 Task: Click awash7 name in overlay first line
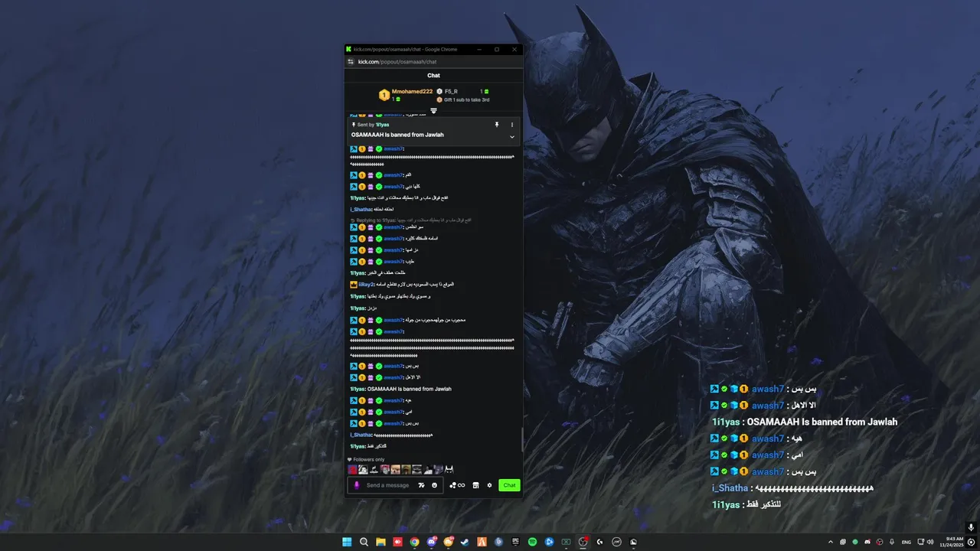pyautogui.click(x=768, y=389)
